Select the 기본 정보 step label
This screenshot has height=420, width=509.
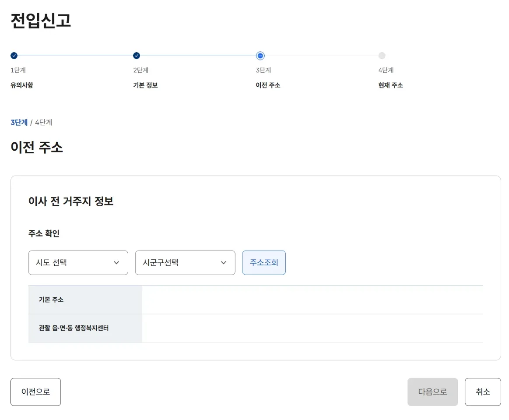(x=145, y=85)
